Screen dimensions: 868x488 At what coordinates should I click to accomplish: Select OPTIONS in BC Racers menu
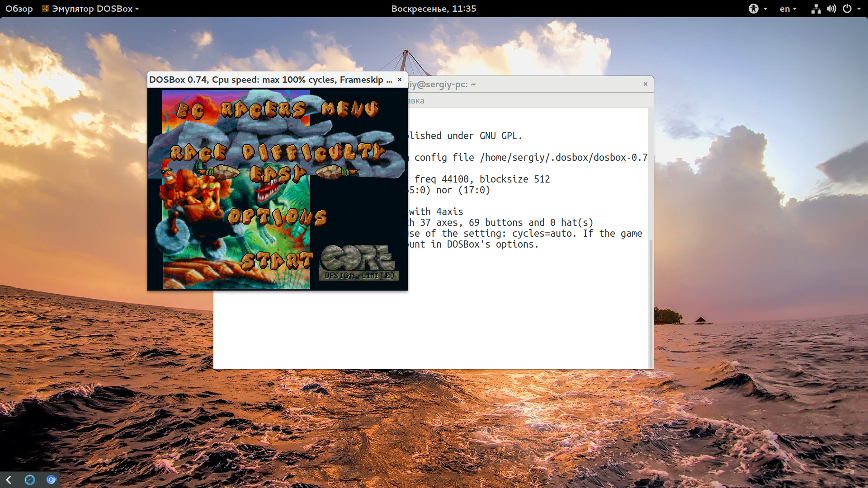(x=277, y=218)
